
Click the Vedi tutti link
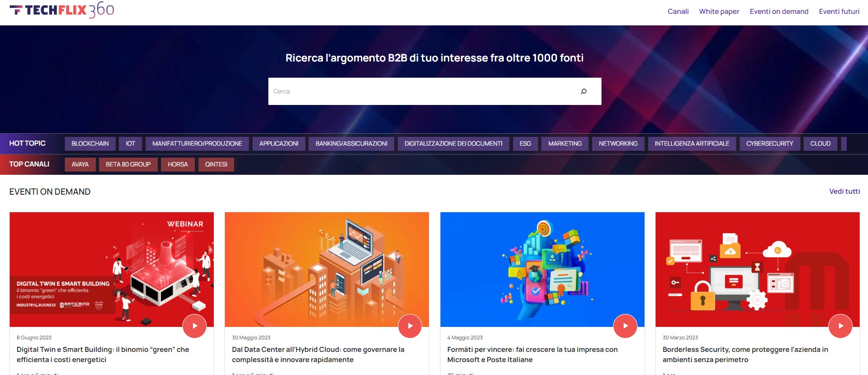(x=844, y=191)
